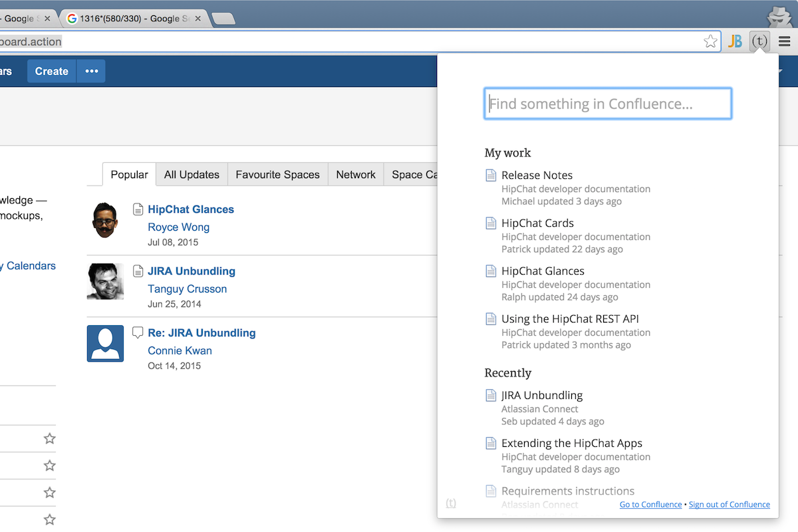Open Requirements instructions under Recently
Viewport: 798px width, 532px height.
(x=568, y=491)
